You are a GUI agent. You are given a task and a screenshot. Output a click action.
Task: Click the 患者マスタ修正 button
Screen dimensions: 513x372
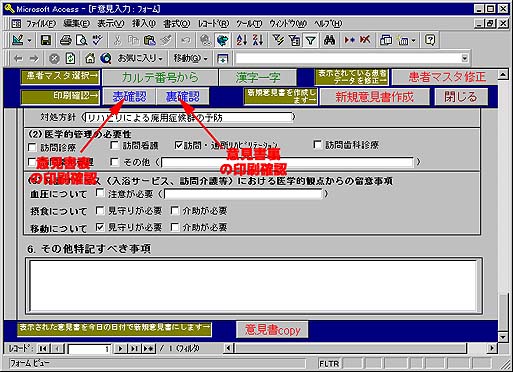pyautogui.click(x=445, y=77)
